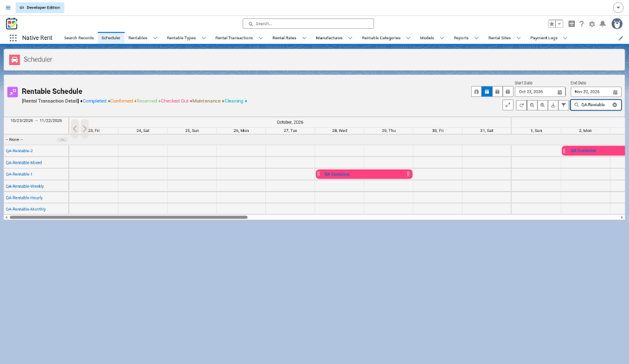Click the Native Rent app logo
The image size is (629, 364).
(x=12, y=24)
